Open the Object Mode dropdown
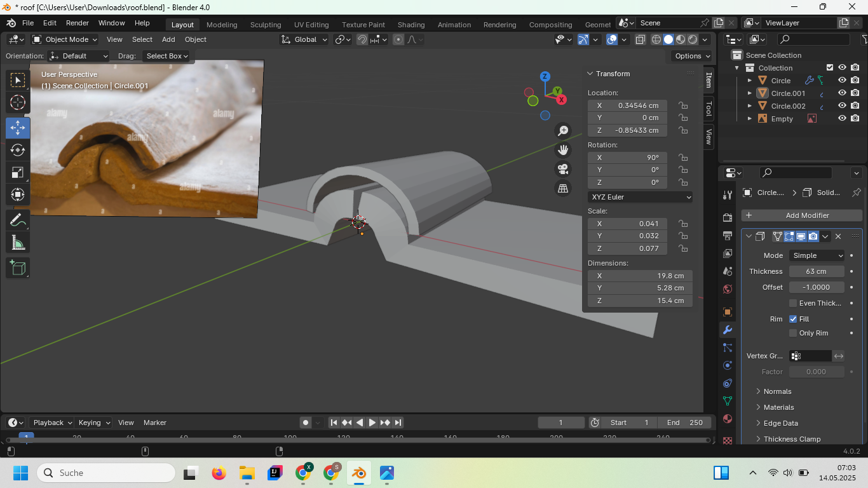The width and height of the screenshot is (868, 488). coord(65,39)
